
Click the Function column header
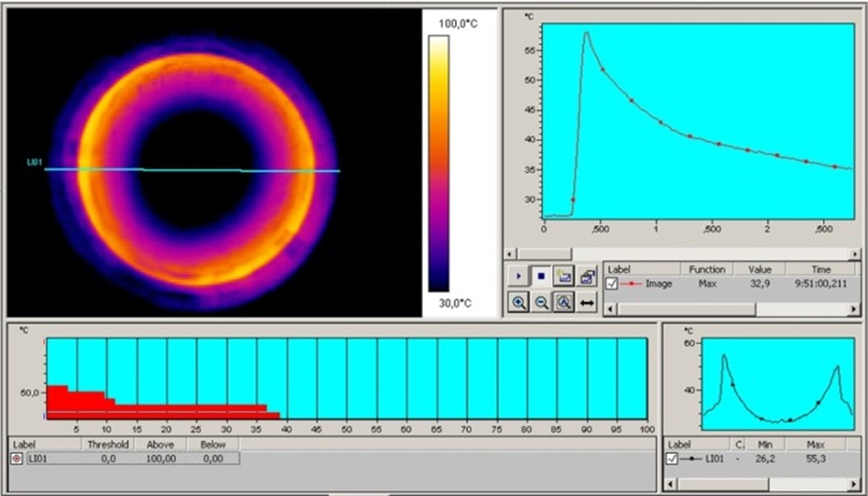[x=707, y=269]
